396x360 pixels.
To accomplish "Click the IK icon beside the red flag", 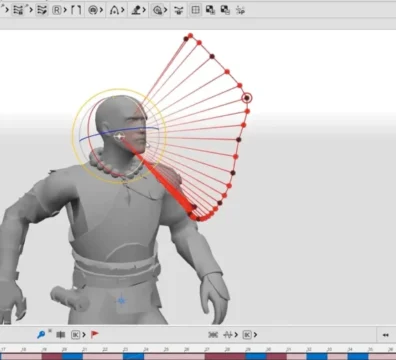I will [x=76, y=335].
